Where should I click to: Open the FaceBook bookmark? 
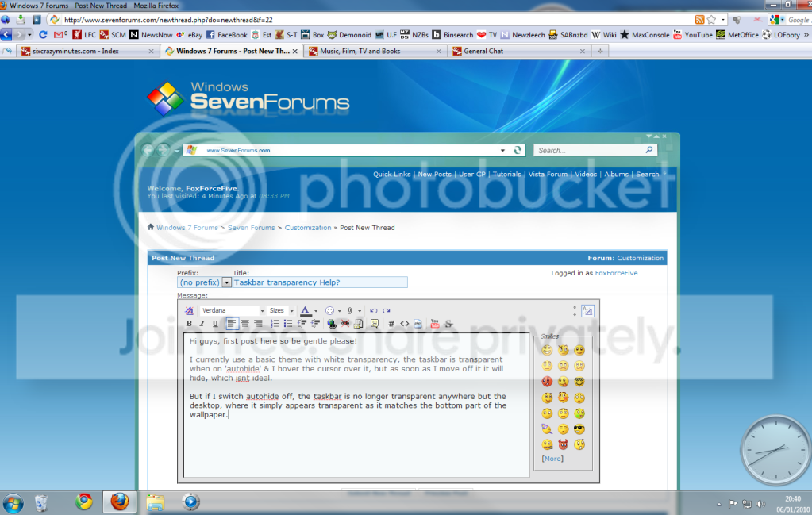tap(227, 35)
